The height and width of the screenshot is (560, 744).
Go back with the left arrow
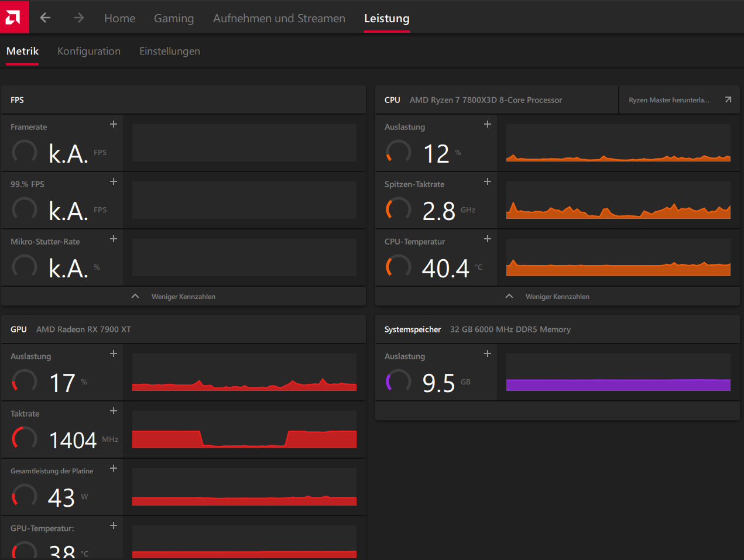coord(45,18)
